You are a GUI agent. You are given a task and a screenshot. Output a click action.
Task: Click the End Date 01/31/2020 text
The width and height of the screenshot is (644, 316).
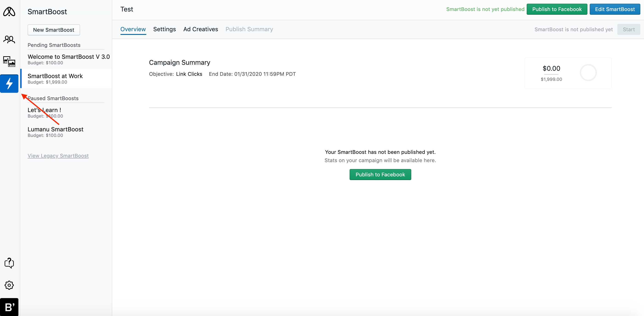click(x=252, y=74)
